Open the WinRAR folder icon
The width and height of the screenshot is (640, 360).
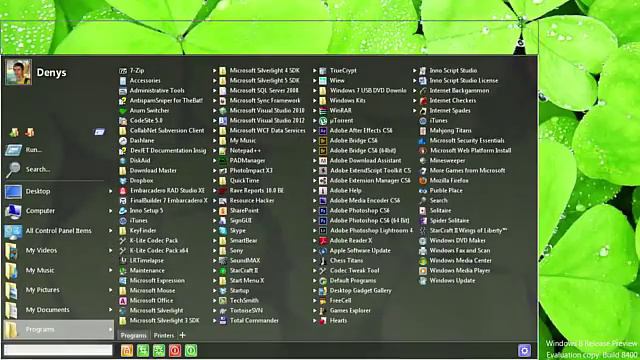[x=323, y=111]
